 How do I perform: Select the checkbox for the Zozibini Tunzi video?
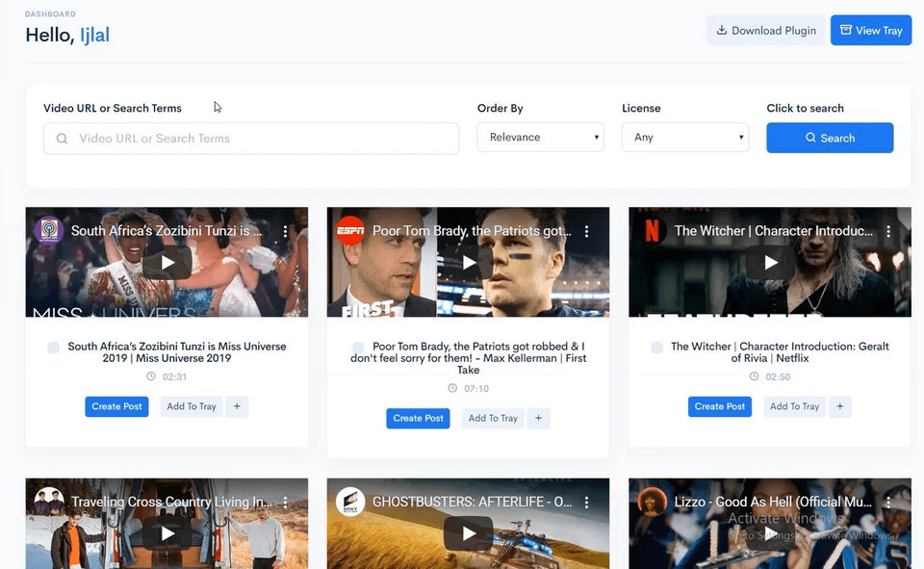[x=53, y=347]
